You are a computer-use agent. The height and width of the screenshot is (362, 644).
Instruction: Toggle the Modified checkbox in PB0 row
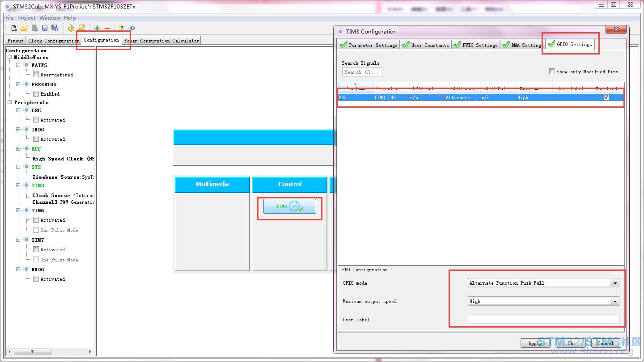coord(606,97)
